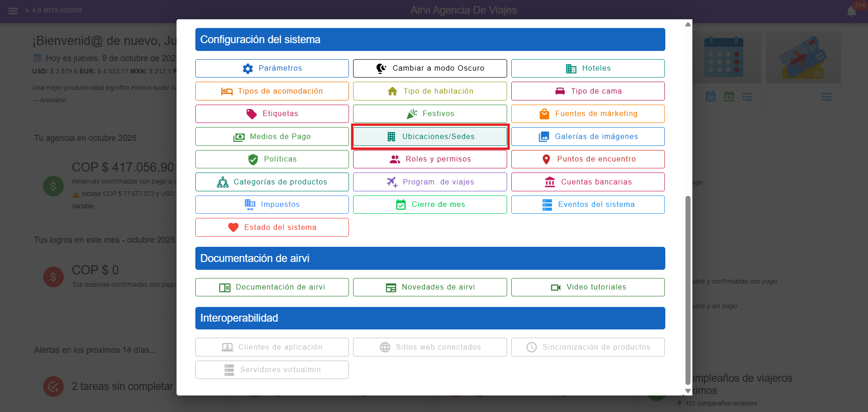868x412 pixels.
Task: Click Configuración del sistema header
Action: click(x=430, y=39)
